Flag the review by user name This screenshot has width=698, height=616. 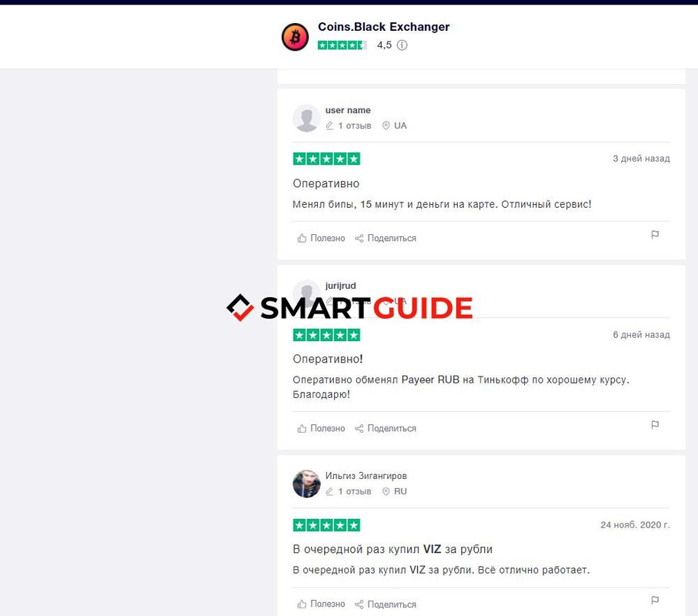655,235
